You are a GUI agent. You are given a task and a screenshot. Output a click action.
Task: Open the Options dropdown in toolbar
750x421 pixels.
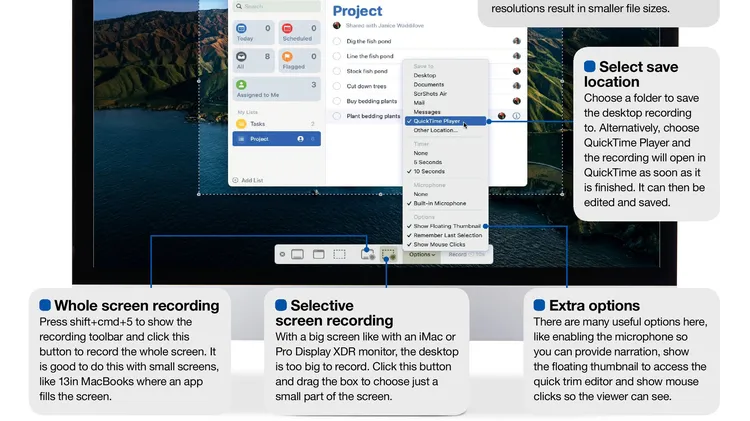click(422, 255)
